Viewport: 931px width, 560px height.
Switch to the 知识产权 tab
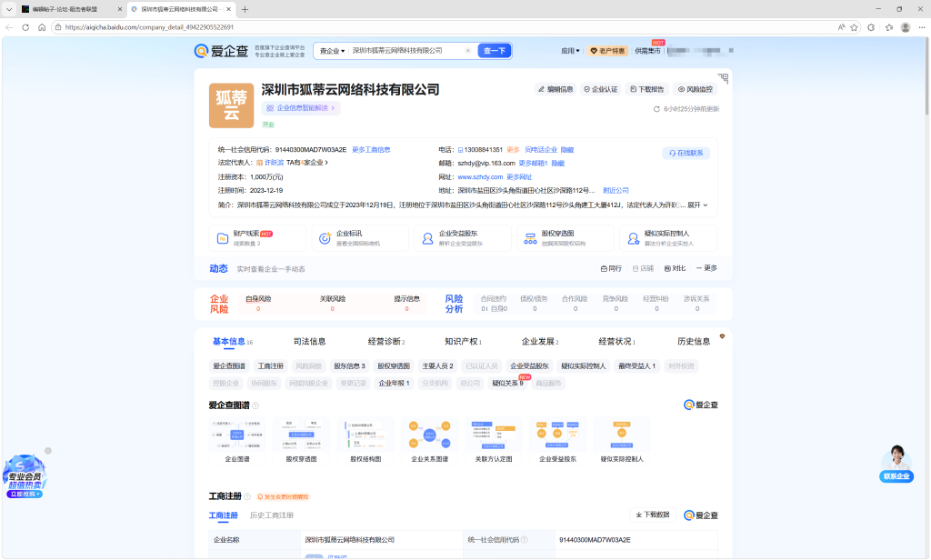click(x=463, y=342)
